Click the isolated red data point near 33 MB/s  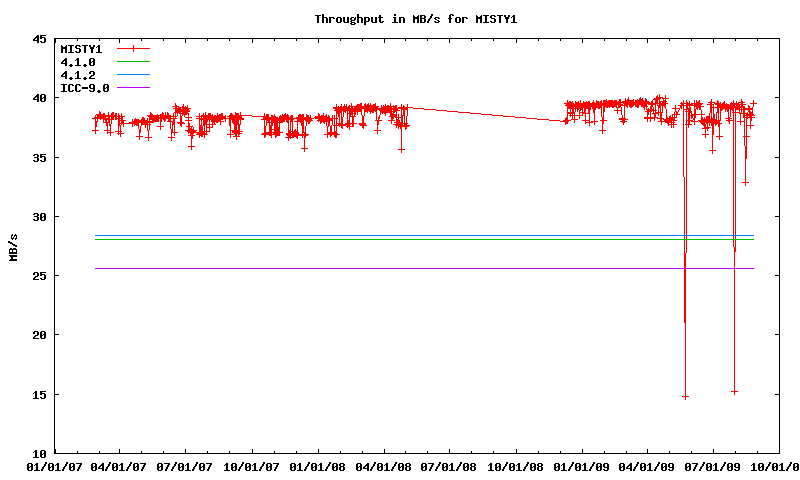[x=745, y=182]
